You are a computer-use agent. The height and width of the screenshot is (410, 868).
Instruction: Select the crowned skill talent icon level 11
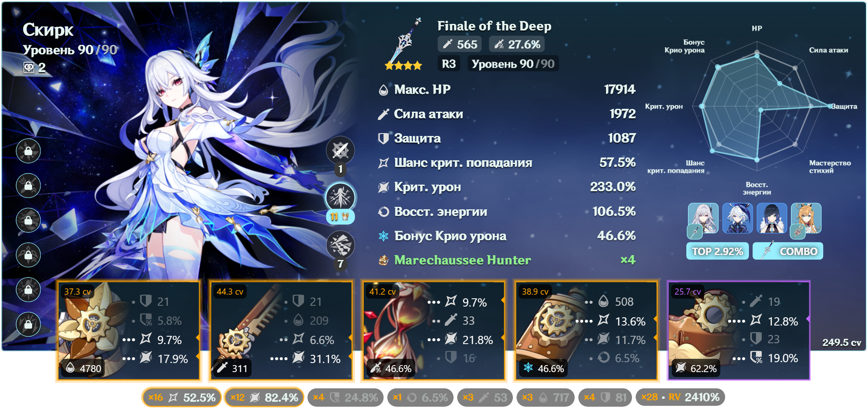[340, 197]
